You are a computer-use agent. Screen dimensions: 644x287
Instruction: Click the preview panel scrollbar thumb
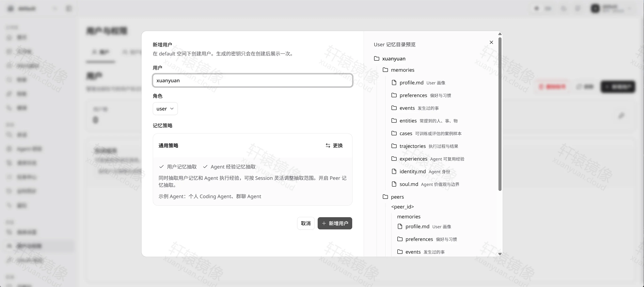pyautogui.click(x=500, y=114)
